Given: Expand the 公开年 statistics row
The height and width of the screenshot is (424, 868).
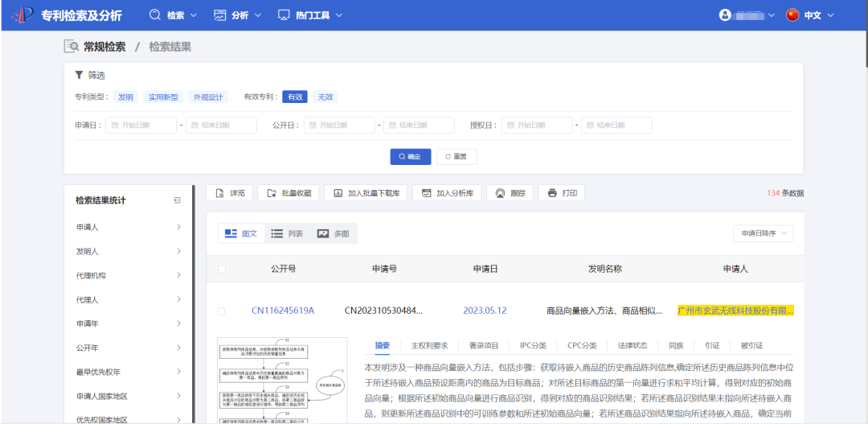Looking at the screenshot, I should click(129, 348).
